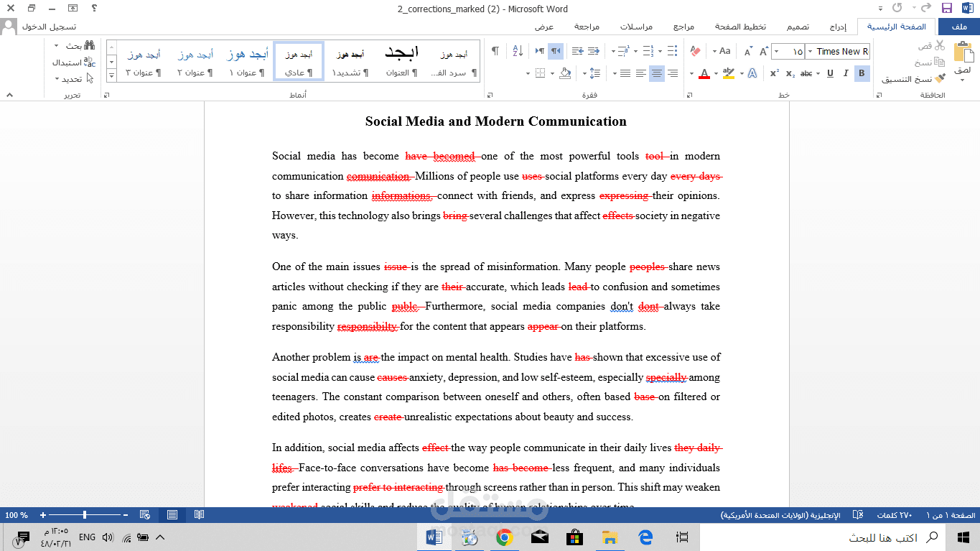This screenshot has width=980, height=551.
Task: Switch to the Insert (إدراج) tab
Action: pos(839,27)
